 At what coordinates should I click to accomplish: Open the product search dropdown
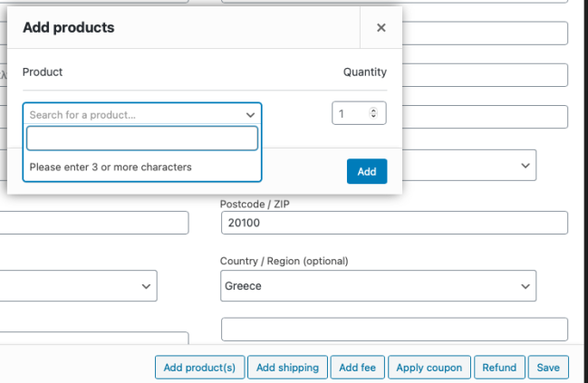[x=136, y=115]
